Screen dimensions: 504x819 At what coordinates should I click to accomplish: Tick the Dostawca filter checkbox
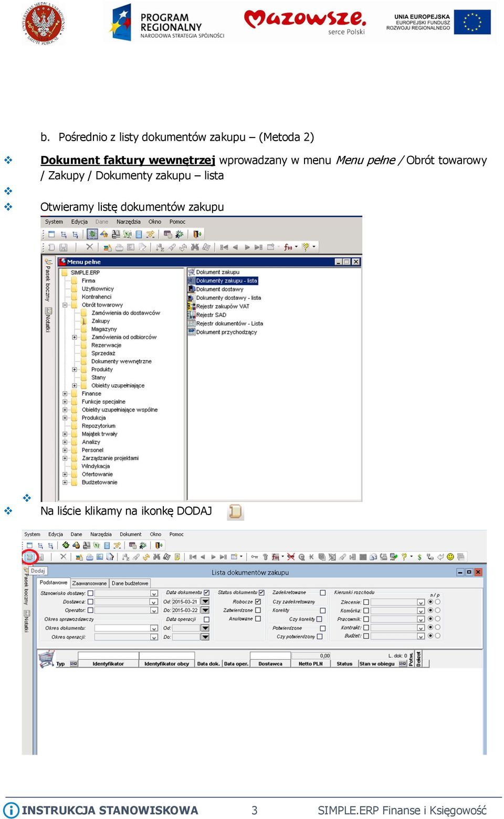tap(90, 602)
